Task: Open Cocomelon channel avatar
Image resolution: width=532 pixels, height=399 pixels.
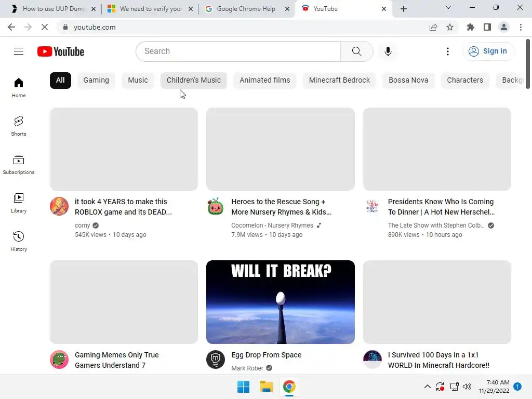Action: (x=216, y=206)
